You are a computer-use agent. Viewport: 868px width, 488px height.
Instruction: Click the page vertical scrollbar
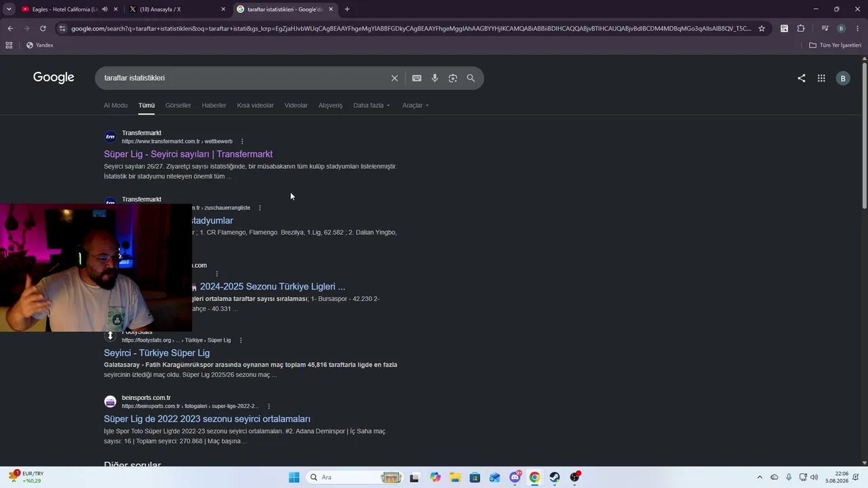(865, 136)
